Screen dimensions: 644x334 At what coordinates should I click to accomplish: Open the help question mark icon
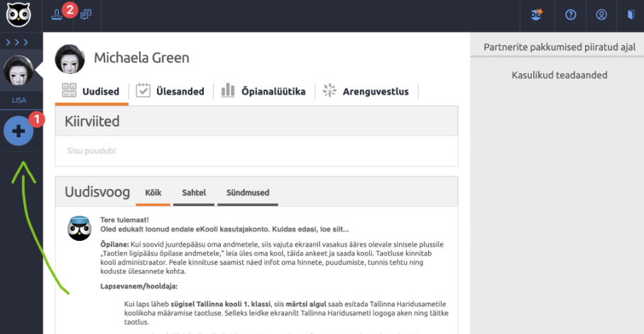pos(570,15)
